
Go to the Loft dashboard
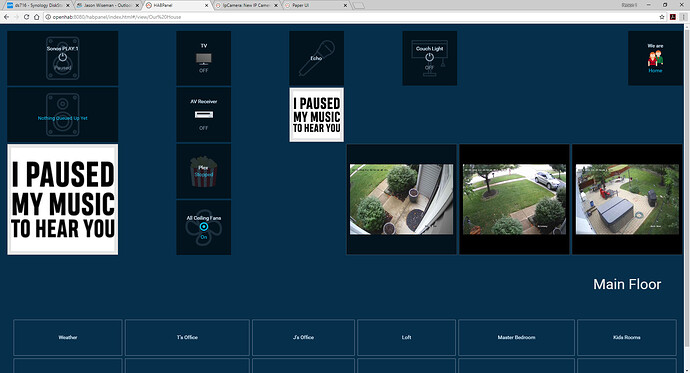[406, 337]
